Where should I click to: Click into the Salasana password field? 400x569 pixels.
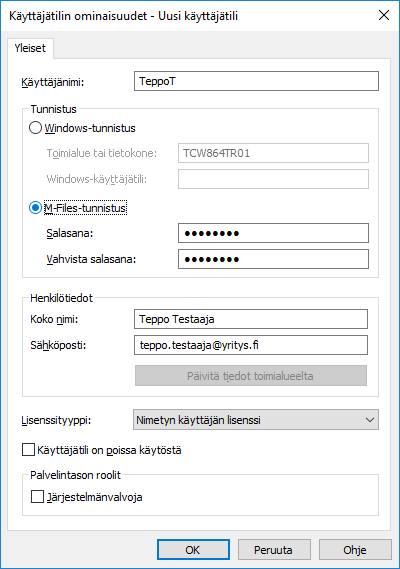point(273,233)
